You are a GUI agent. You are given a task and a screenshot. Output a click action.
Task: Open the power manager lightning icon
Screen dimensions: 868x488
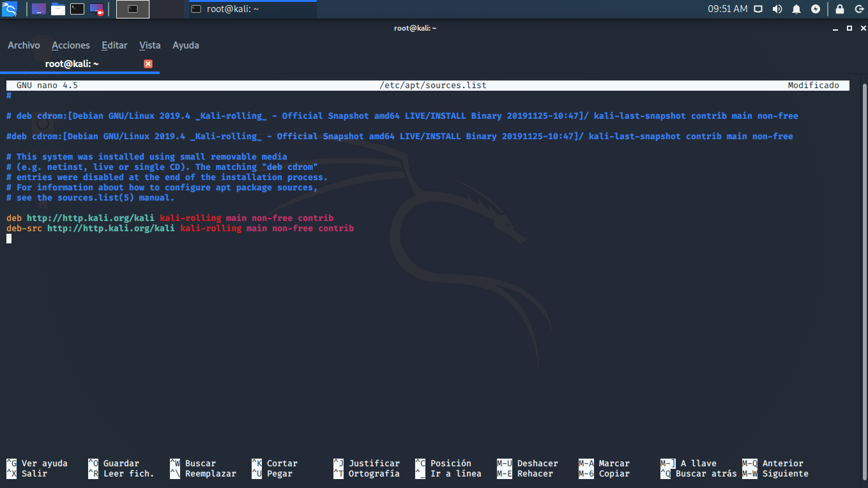(x=816, y=9)
